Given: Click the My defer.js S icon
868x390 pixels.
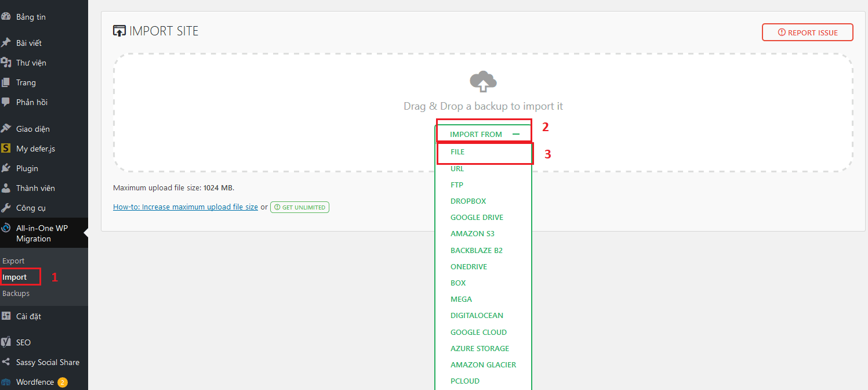Looking at the screenshot, I should click(x=6, y=149).
